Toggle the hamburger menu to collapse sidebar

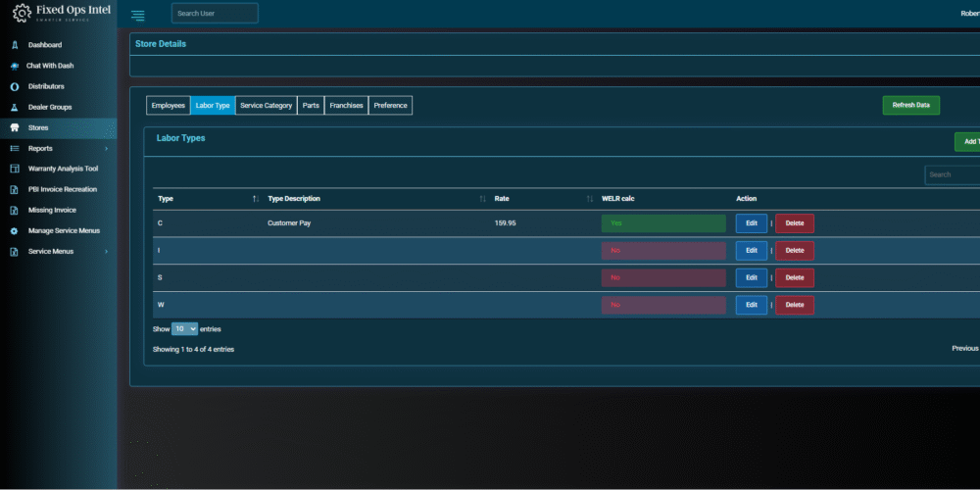137,15
